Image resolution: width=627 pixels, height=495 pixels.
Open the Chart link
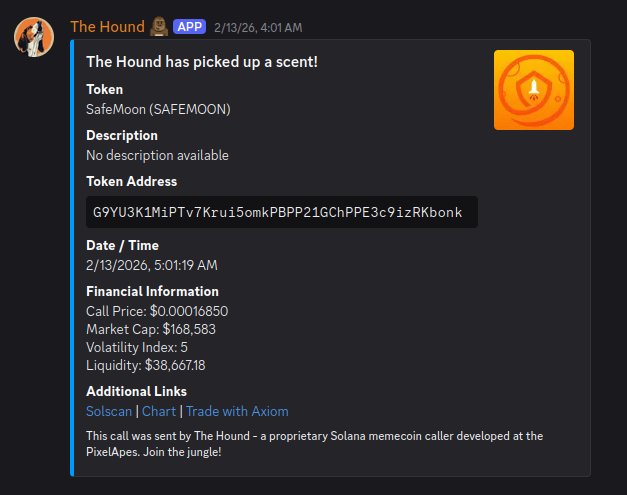point(158,411)
